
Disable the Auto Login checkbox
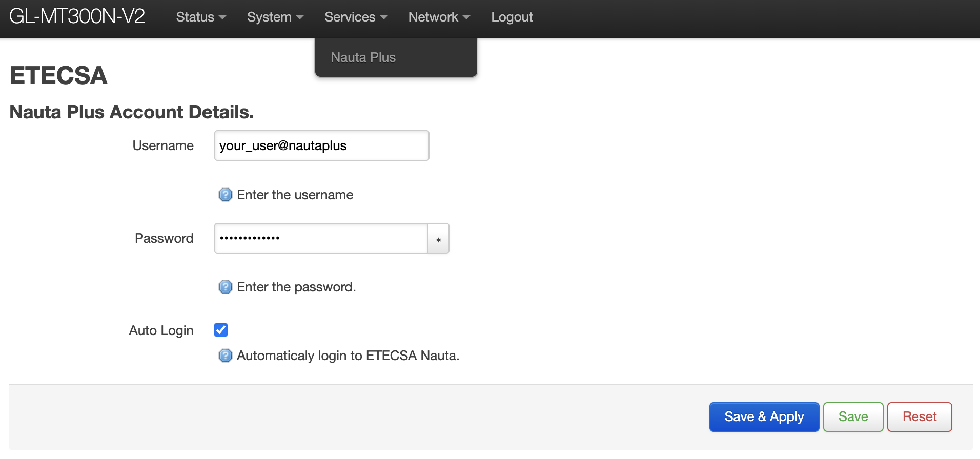[220, 330]
